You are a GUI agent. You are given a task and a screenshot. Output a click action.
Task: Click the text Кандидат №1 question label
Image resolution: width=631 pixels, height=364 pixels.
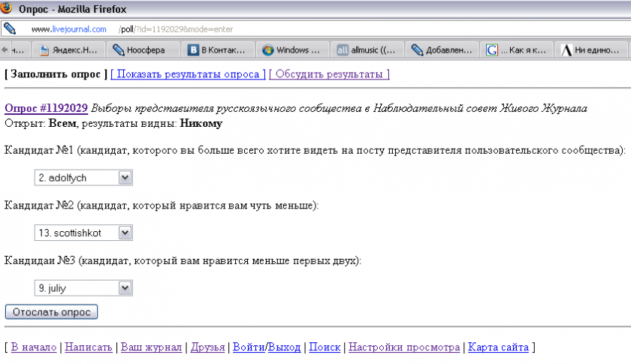315,150
